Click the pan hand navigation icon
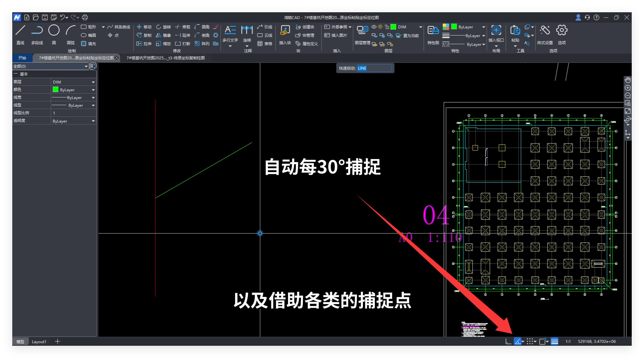This screenshot has height=358, width=644. [x=628, y=80]
